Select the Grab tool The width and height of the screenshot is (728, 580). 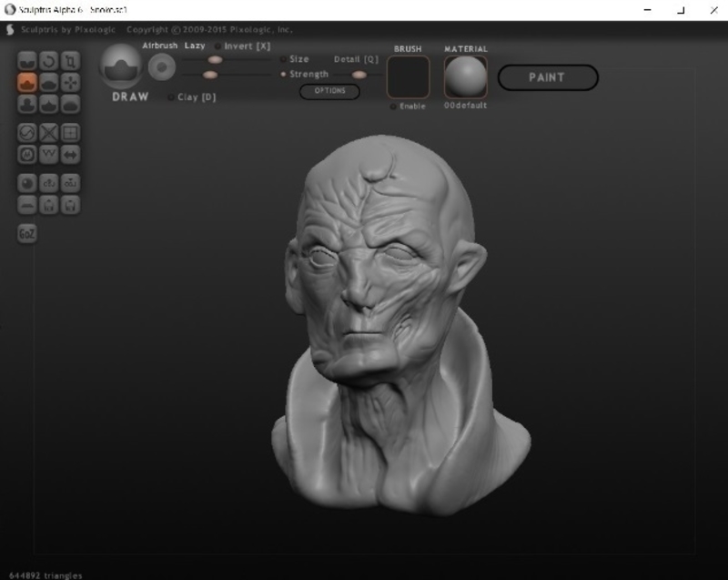coord(70,83)
